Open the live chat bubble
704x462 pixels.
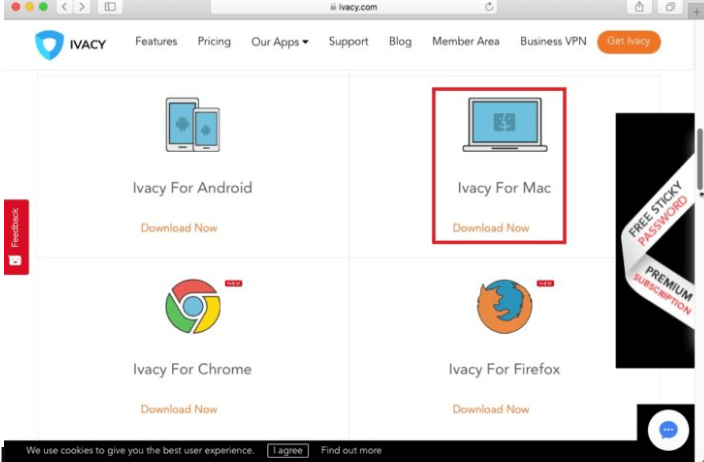click(x=668, y=430)
